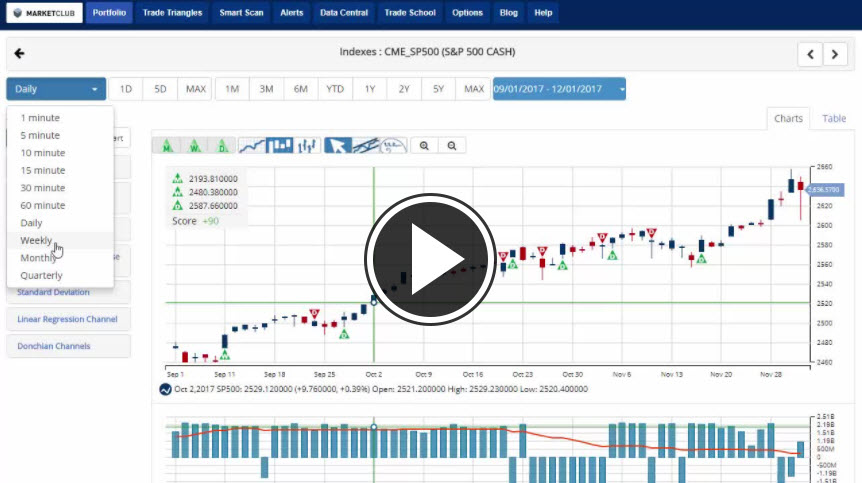Image resolution: width=862 pixels, height=483 pixels.
Task: Toggle the Monthly trade triangle icon
Action: coord(167,146)
